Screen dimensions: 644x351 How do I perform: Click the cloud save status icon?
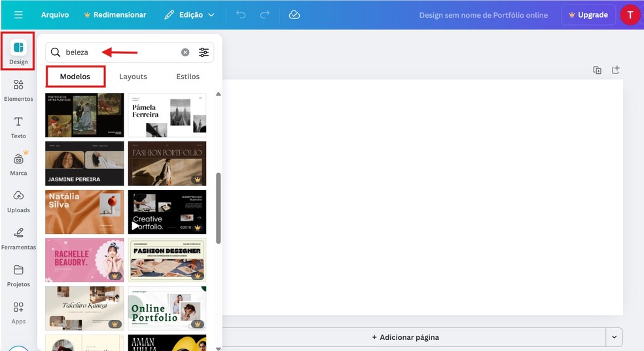click(x=294, y=15)
